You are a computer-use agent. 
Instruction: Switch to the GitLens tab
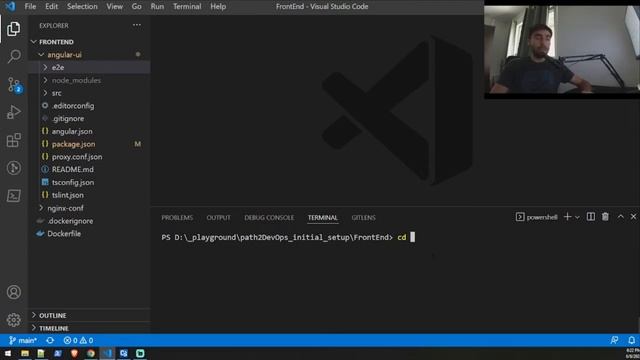[363, 218]
